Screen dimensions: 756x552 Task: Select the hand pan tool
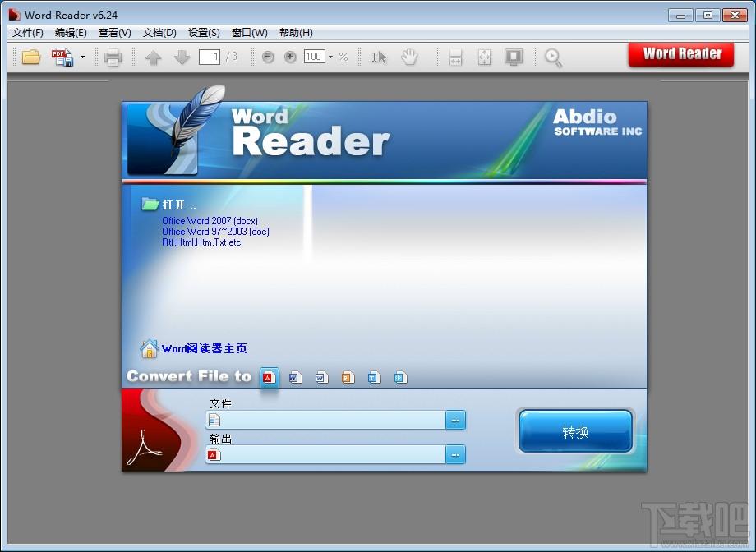[x=409, y=57]
